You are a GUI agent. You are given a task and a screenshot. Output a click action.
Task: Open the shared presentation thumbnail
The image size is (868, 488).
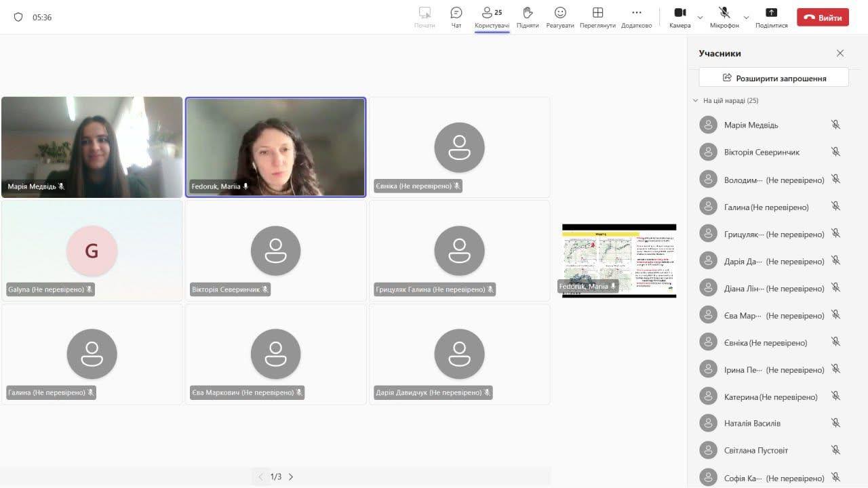(x=618, y=260)
